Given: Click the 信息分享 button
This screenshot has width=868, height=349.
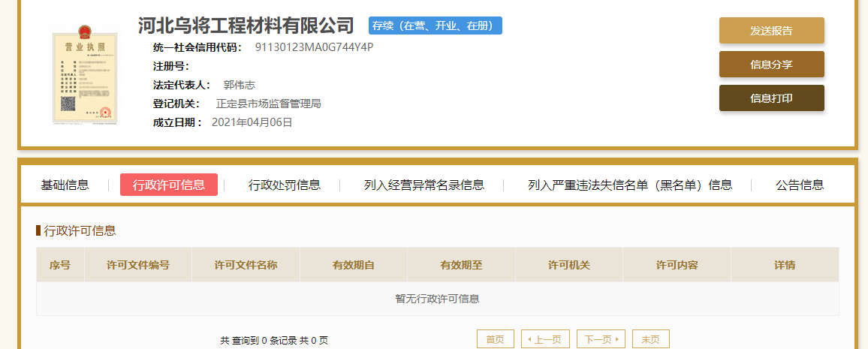Looking at the screenshot, I should [x=772, y=64].
